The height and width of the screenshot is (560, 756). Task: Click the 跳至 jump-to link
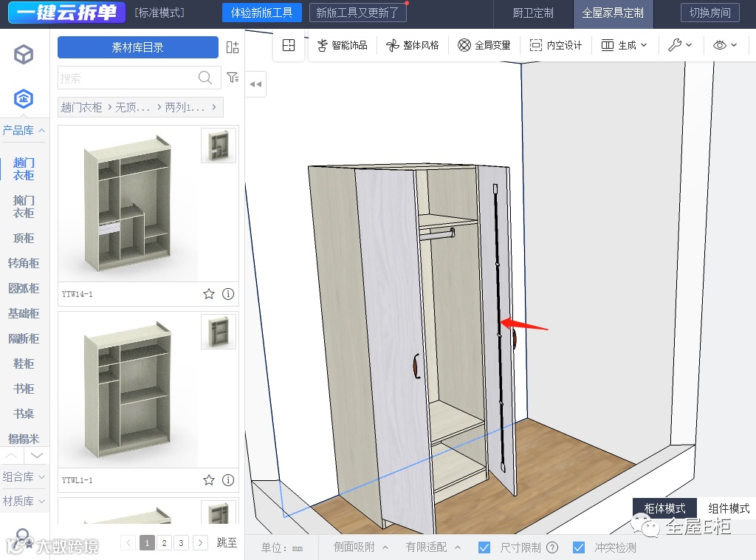coord(227,542)
